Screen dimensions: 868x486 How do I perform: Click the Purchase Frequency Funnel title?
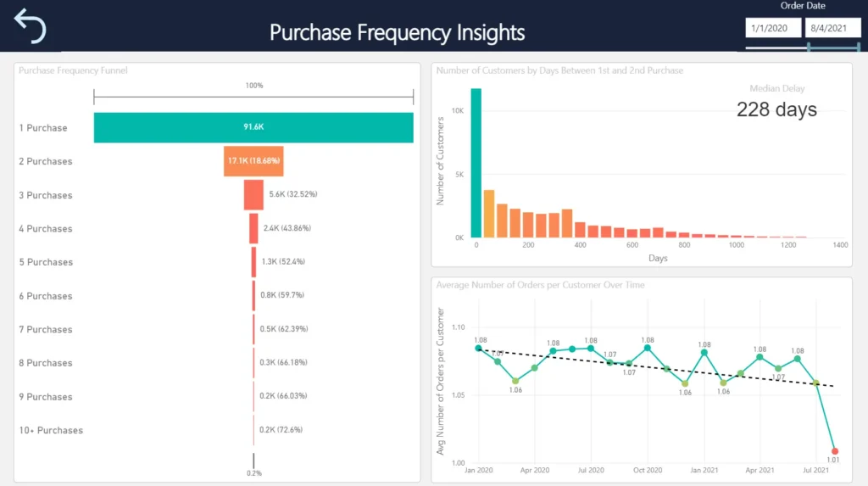coord(74,70)
